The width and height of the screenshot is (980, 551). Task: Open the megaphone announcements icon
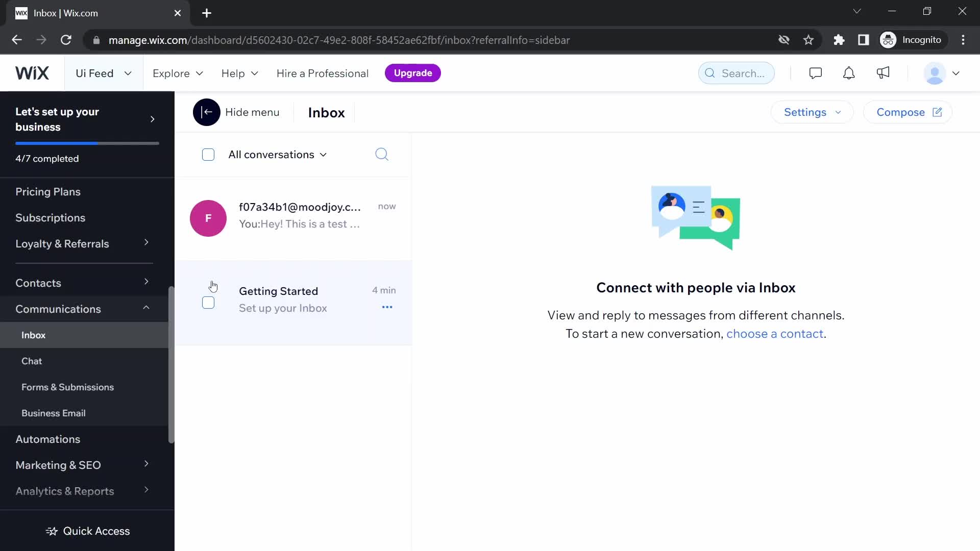(883, 73)
